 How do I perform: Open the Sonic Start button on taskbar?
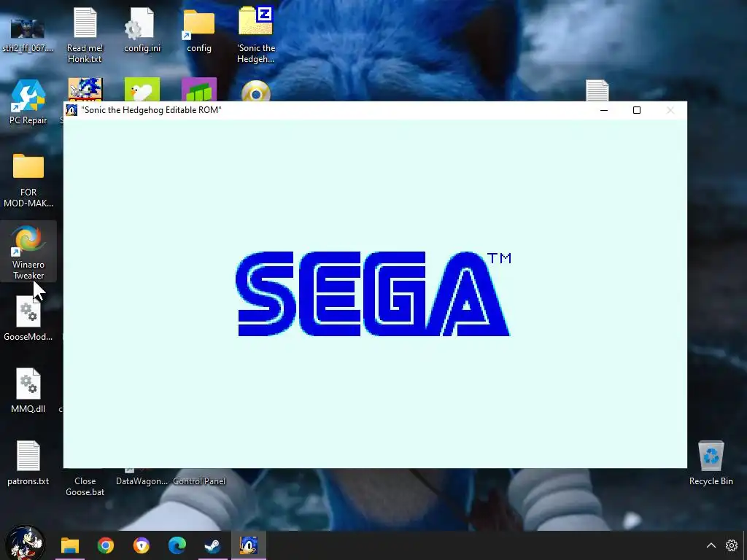pyautogui.click(x=25, y=543)
